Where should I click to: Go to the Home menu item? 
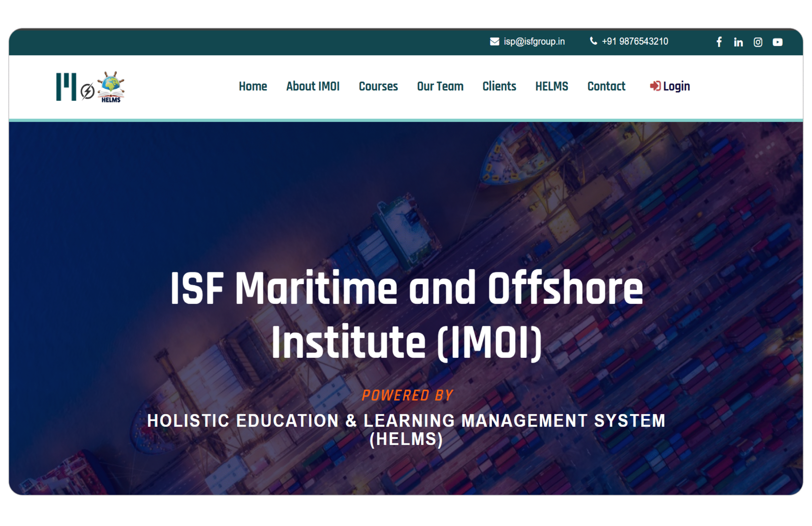click(253, 86)
